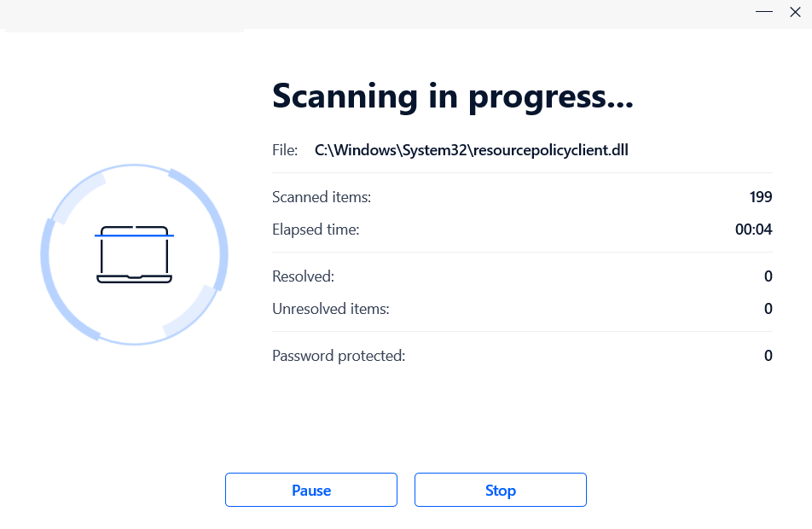Minimize the scan window
812x529 pixels.
764,12
